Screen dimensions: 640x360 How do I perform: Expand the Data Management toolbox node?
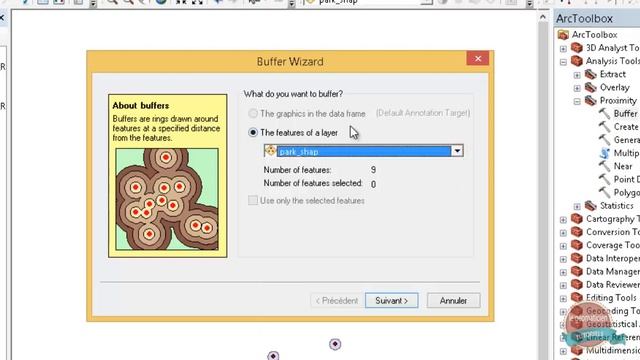coord(563,272)
